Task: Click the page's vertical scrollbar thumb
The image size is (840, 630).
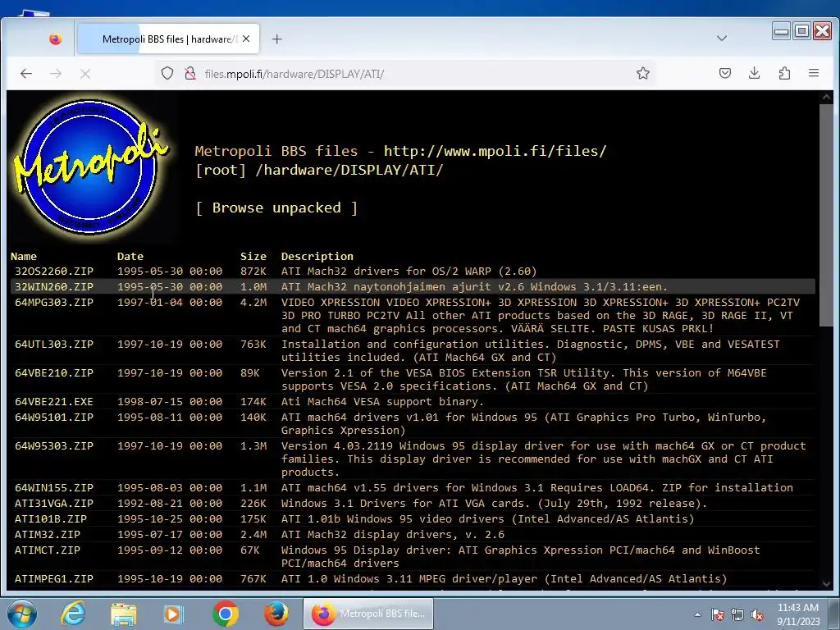Action: [x=826, y=214]
